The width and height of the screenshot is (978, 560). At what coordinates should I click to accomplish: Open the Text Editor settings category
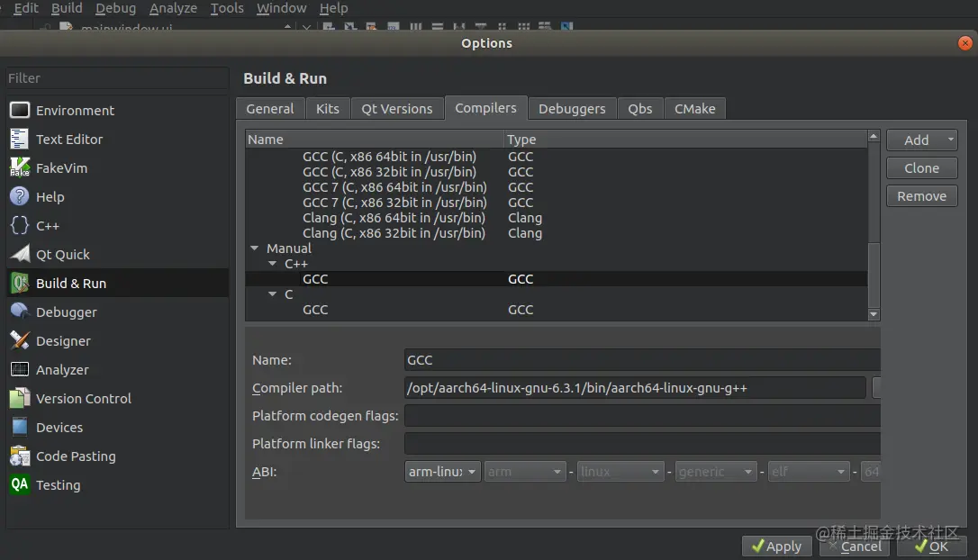point(117,139)
